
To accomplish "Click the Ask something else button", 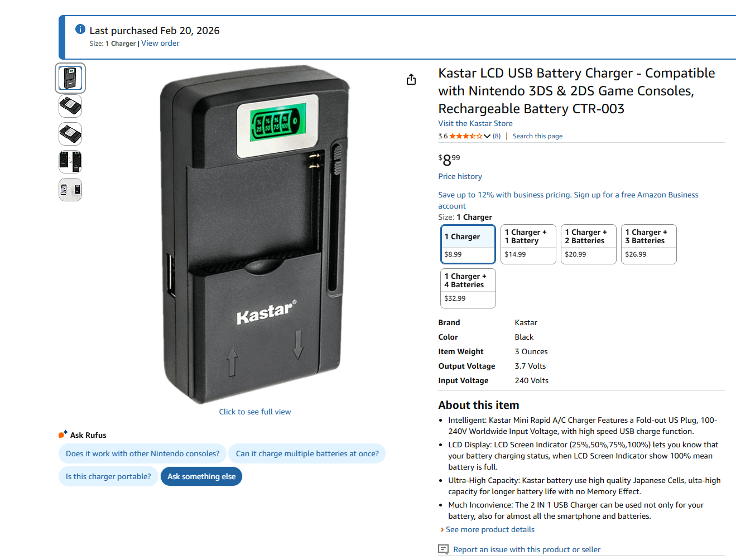I will point(201,476).
